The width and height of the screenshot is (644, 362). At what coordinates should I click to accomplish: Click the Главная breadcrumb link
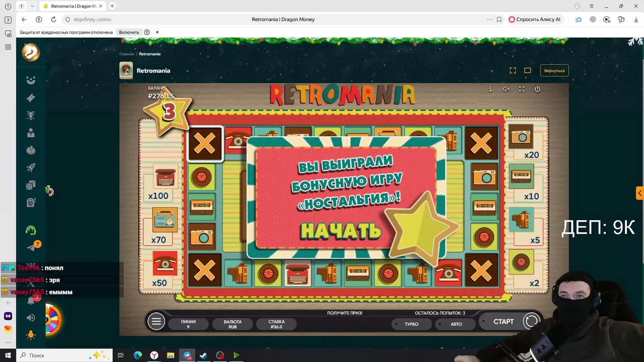click(127, 54)
